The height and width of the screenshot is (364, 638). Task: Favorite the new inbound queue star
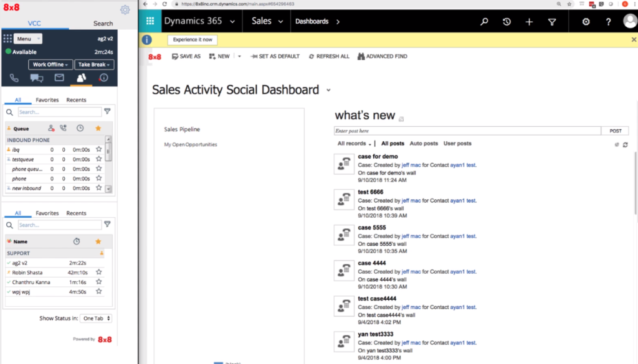pos(98,188)
